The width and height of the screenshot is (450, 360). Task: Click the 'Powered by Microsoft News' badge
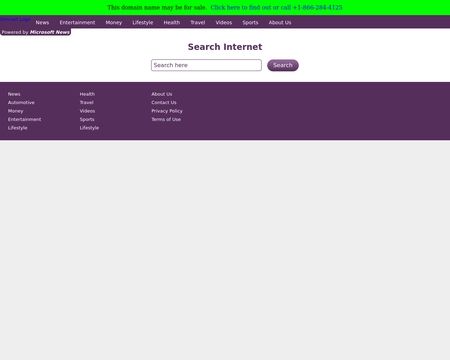[x=36, y=32]
